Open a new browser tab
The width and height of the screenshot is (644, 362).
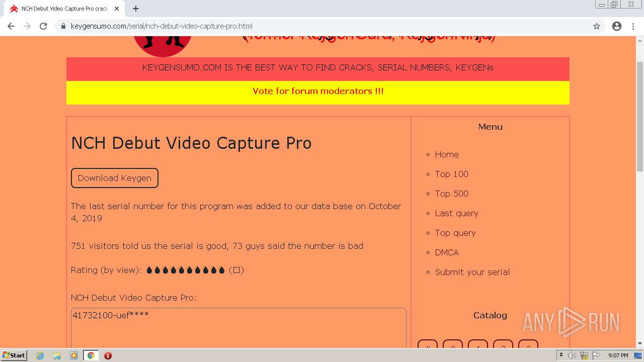point(136,9)
